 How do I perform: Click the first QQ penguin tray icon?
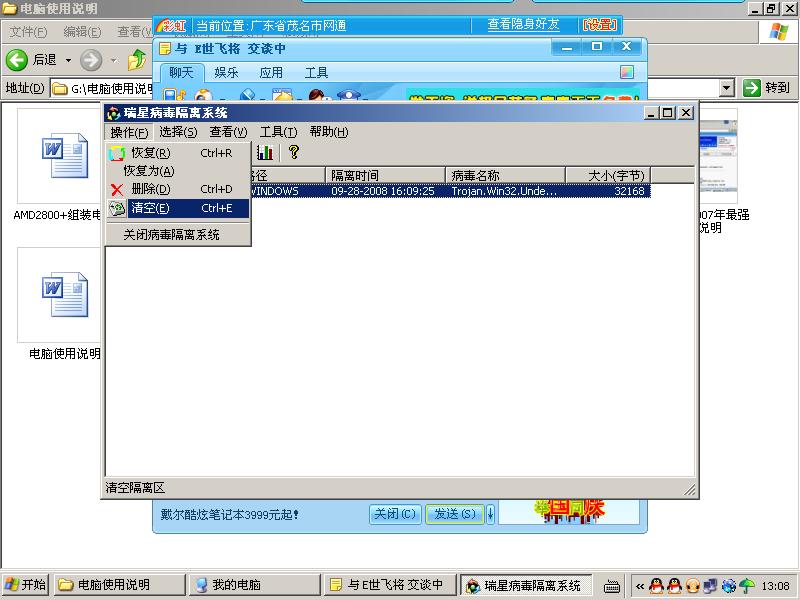[657, 585]
